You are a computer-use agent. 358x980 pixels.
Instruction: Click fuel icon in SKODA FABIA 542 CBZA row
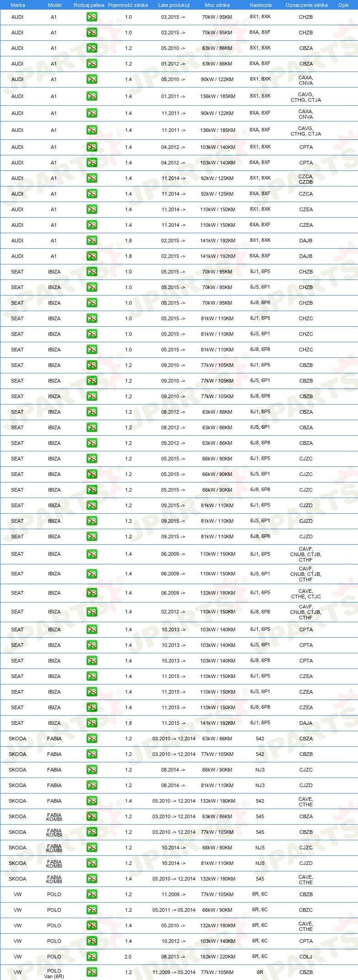(x=92, y=739)
